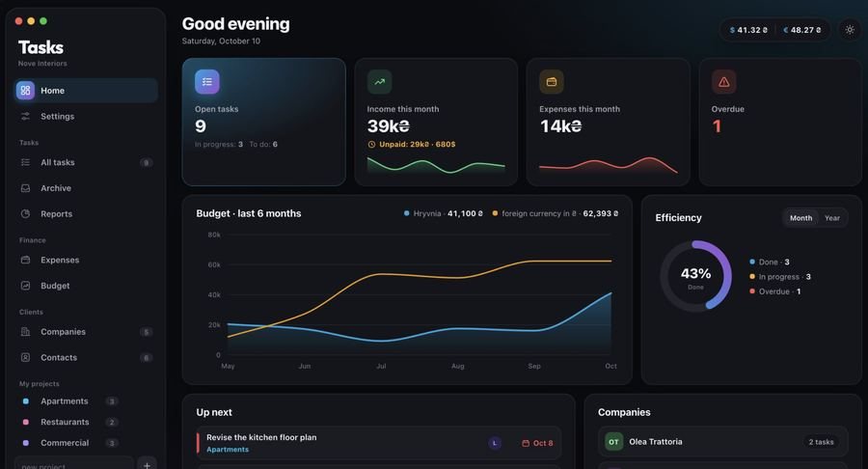Click the Apartments tag under the task
This screenshot has height=469, width=868.
[228, 450]
